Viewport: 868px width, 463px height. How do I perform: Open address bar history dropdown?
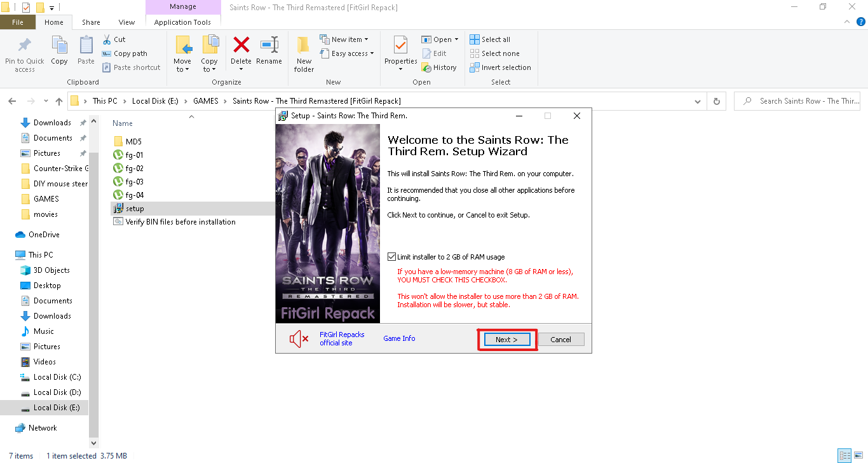[x=698, y=101]
